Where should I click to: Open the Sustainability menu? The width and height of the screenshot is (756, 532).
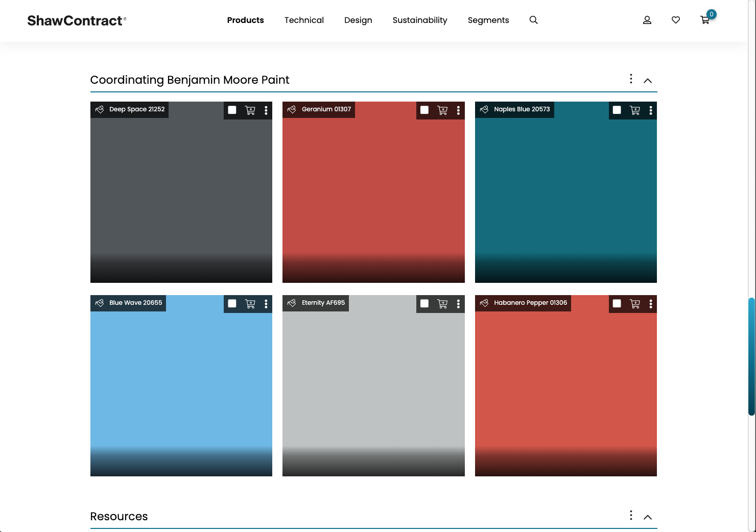pos(419,20)
